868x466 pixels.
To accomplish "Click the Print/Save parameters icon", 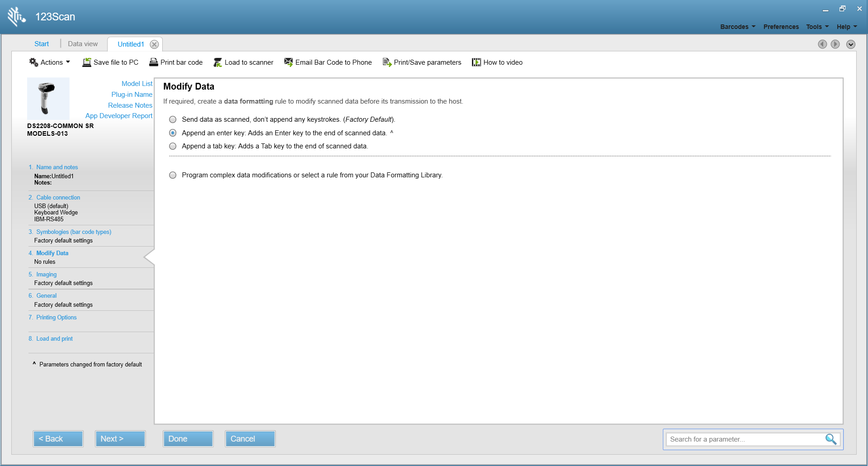I will click(x=387, y=62).
